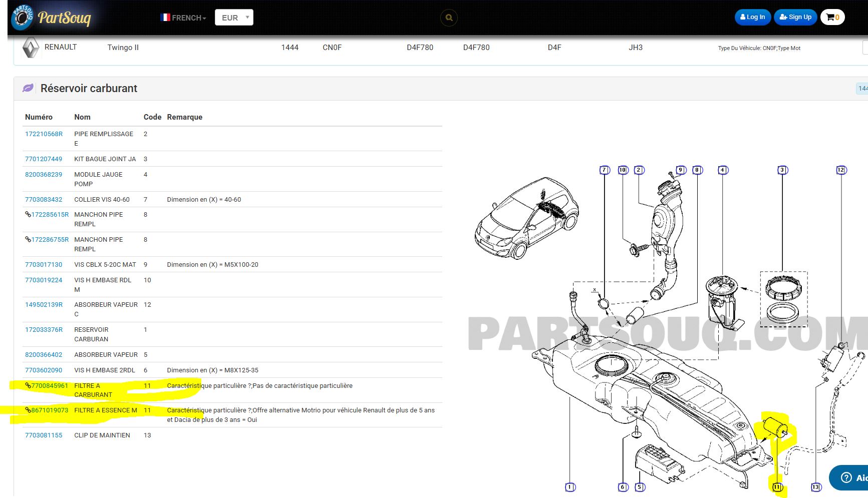Image resolution: width=868 pixels, height=498 pixels.
Task: Click diagram callout number 6
Action: pyautogui.click(x=623, y=487)
